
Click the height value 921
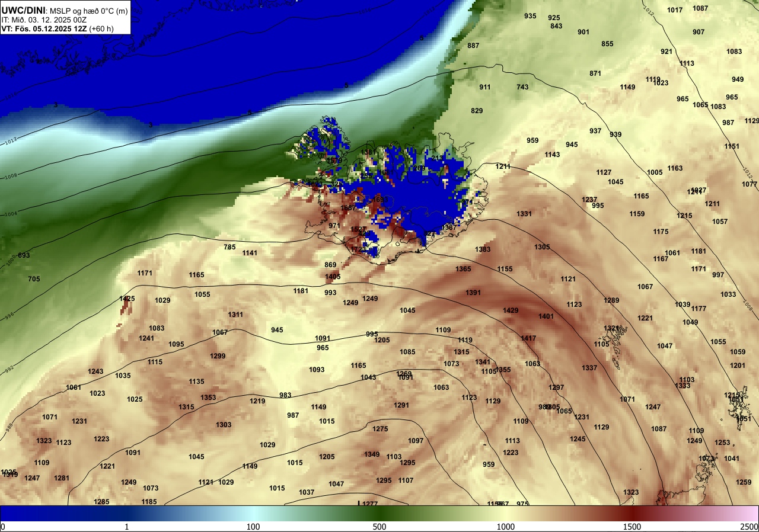tap(666, 52)
